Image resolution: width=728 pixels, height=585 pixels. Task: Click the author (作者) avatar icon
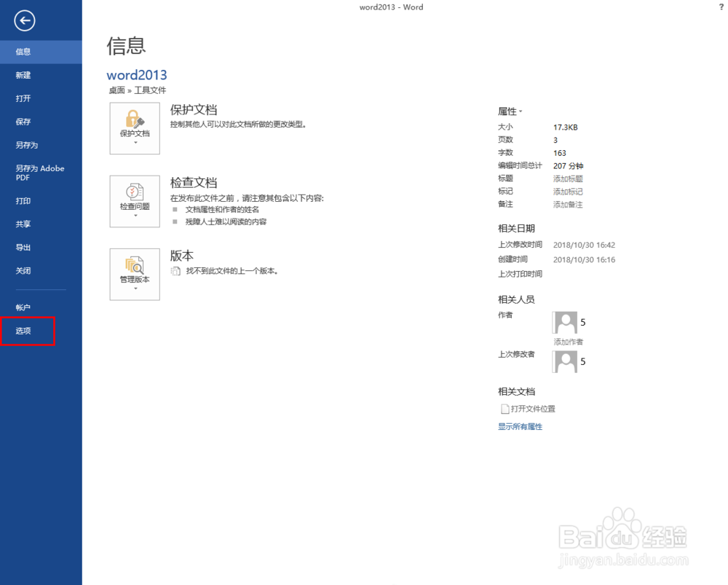[x=565, y=322]
